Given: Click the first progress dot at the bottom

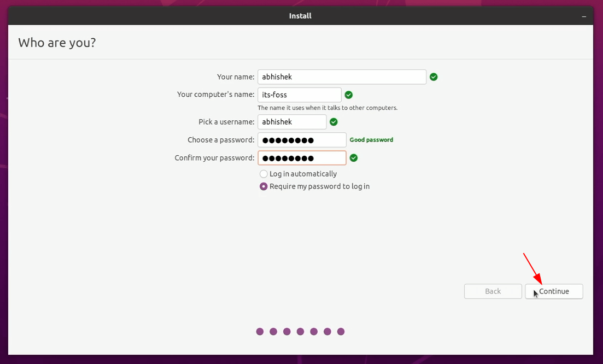Looking at the screenshot, I should [x=260, y=331].
